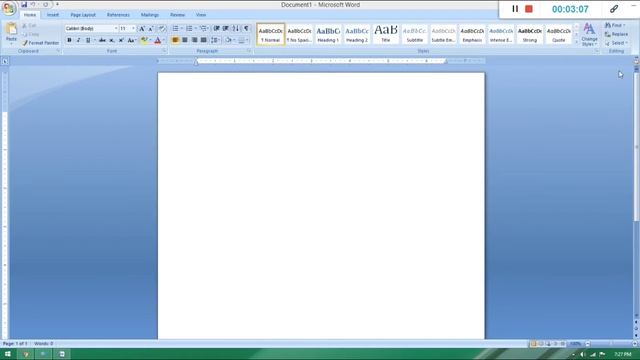Click the Increase Indent icon
Viewport: 640px width, 360px height.
(226, 29)
